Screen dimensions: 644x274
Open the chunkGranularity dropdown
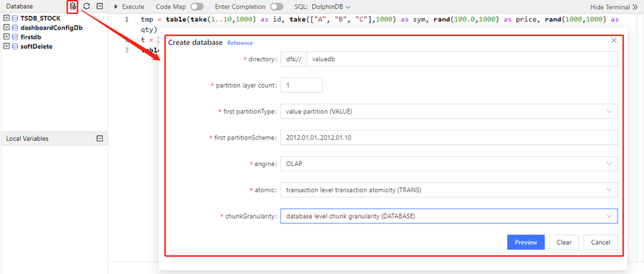coord(449,216)
